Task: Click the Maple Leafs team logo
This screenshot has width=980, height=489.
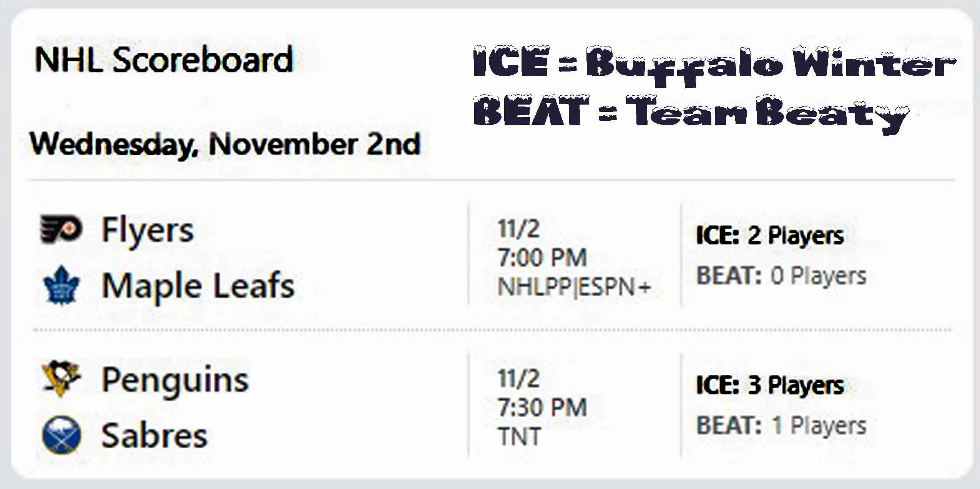Action: 61,286
